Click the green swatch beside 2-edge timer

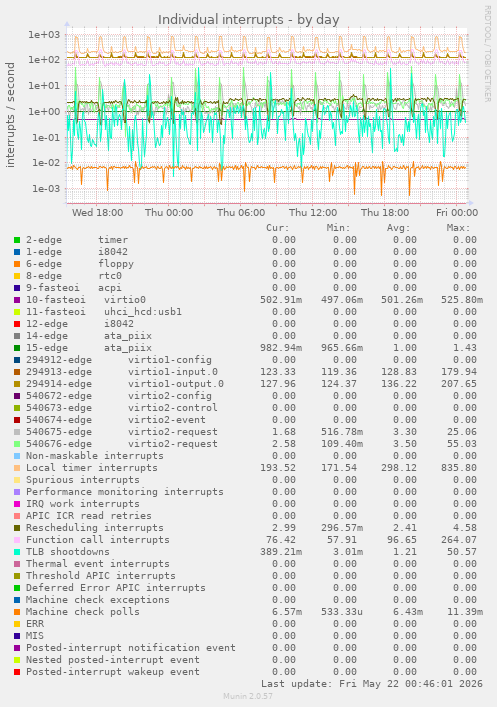click(x=17, y=240)
